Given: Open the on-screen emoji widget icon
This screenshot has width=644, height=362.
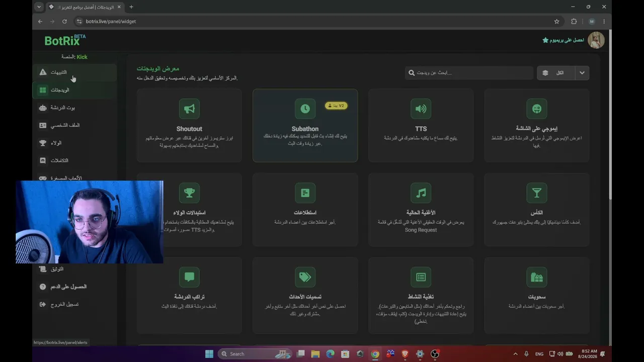Looking at the screenshot, I should click(537, 109).
